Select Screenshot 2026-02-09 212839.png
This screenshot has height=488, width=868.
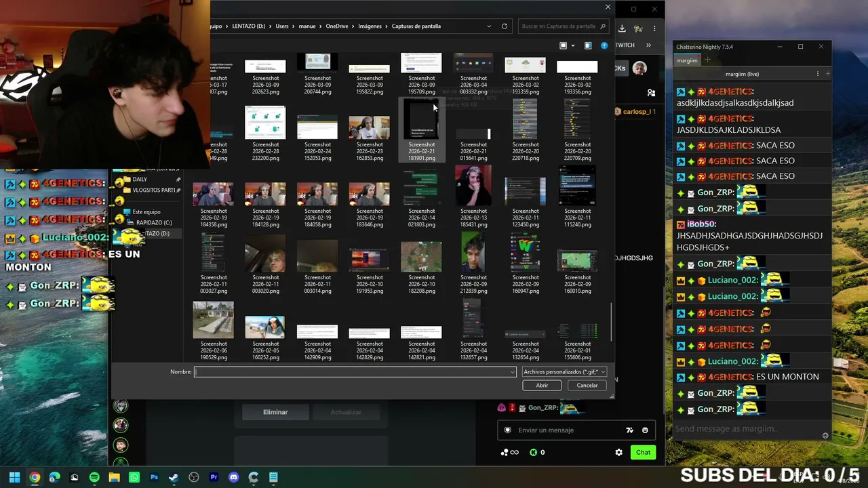point(473,263)
